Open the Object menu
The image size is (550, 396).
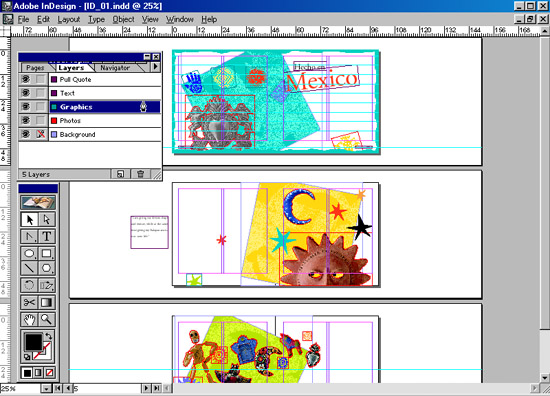pos(123,19)
